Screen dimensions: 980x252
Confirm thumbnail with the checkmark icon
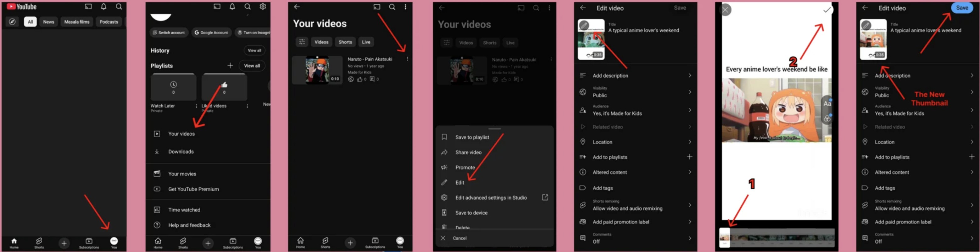(x=827, y=10)
